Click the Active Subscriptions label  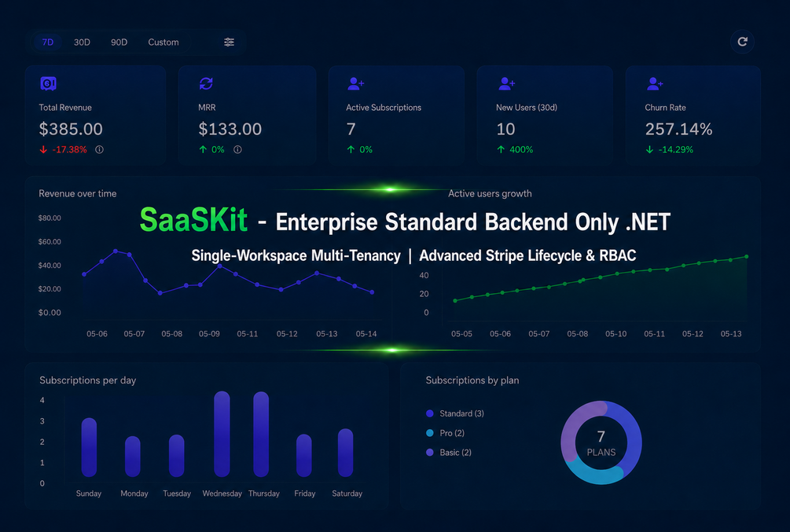[x=384, y=108]
